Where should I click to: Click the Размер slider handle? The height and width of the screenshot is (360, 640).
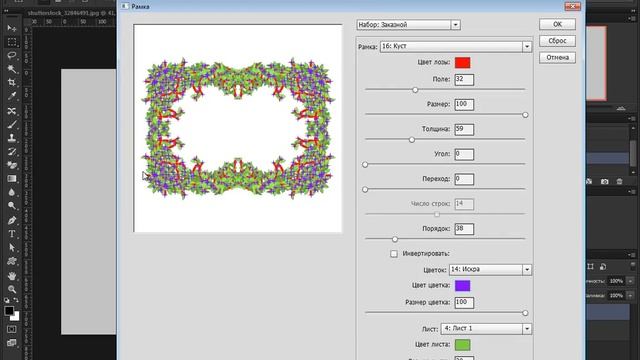pyautogui.click(x=525, y=115)
